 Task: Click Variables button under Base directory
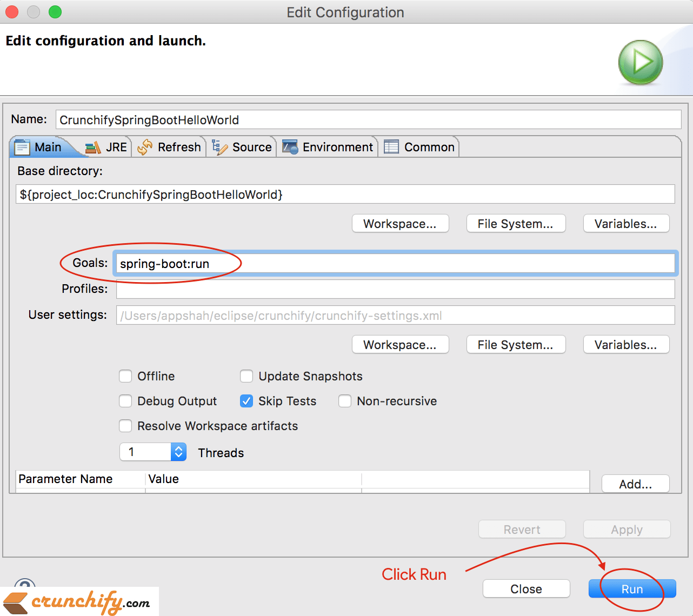pyautogui.click(x=626, y=224)
